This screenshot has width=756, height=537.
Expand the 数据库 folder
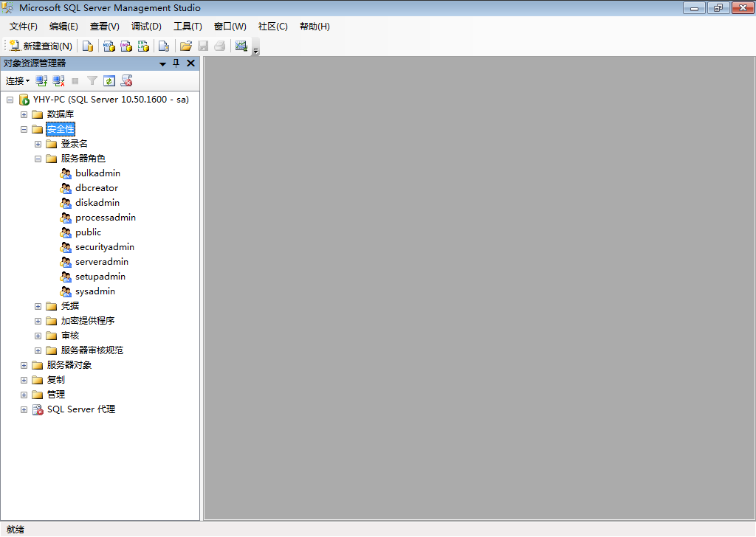[24, 114]
